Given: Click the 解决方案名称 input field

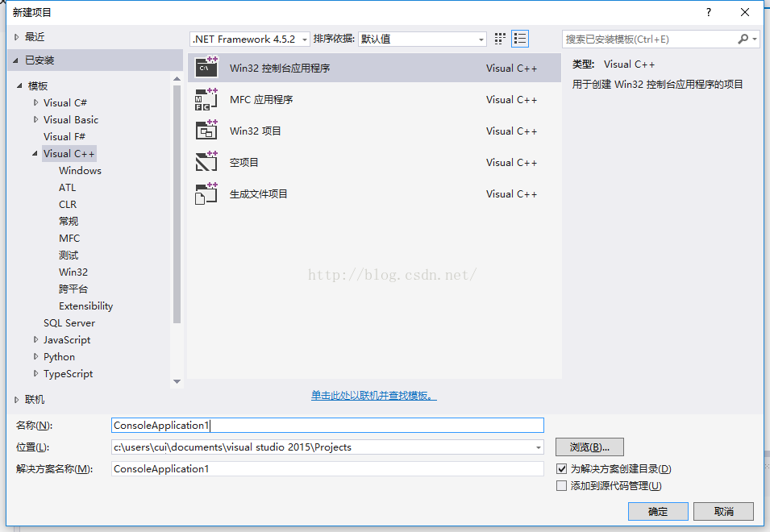Looking at the screenshot, I should click(327, 468).
